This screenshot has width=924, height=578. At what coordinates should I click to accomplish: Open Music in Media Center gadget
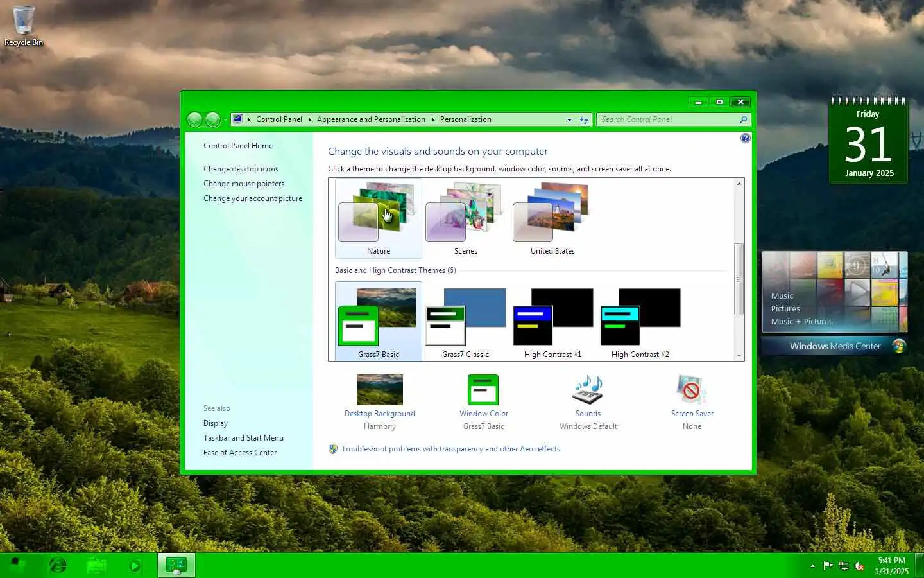pos(782,296)
